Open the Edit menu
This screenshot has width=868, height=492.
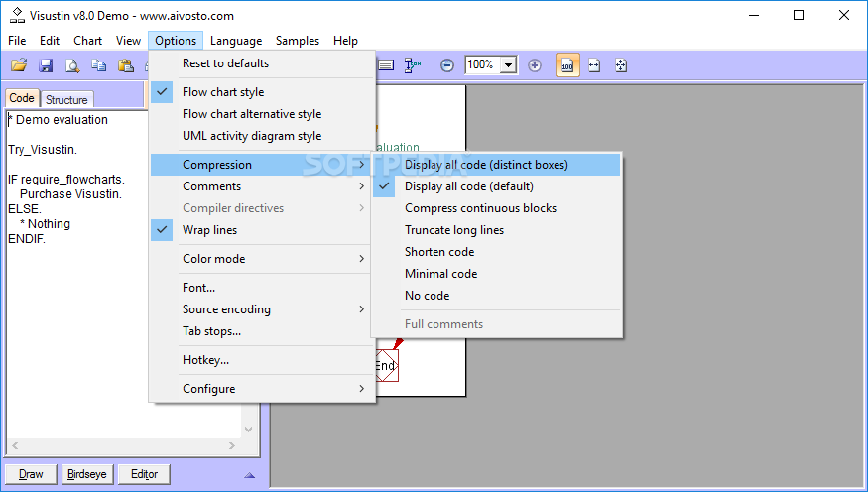tap(50, 41)
